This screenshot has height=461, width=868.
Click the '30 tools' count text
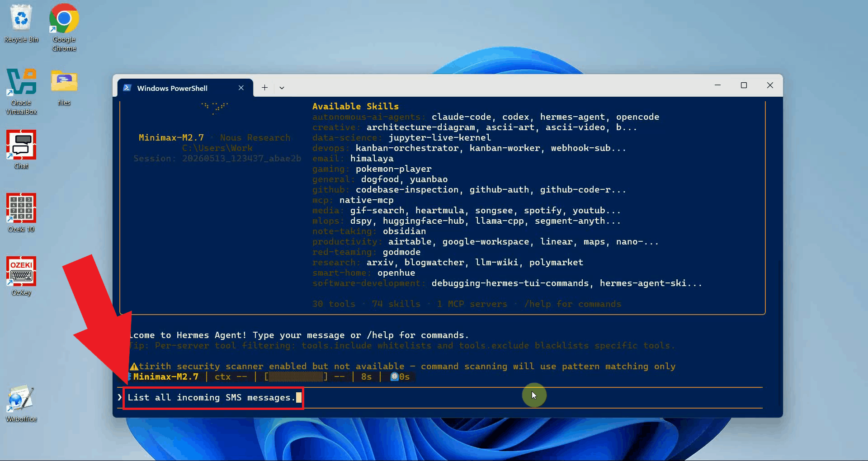tap(334, 304)
